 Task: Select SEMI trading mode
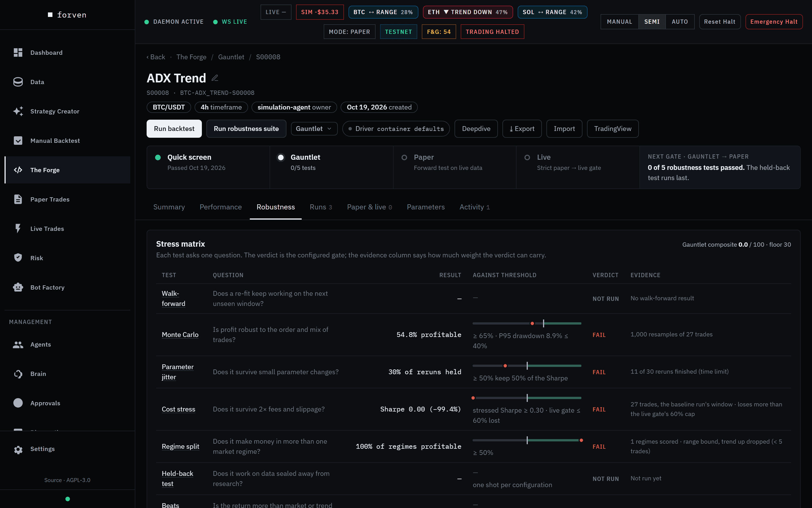652,22
